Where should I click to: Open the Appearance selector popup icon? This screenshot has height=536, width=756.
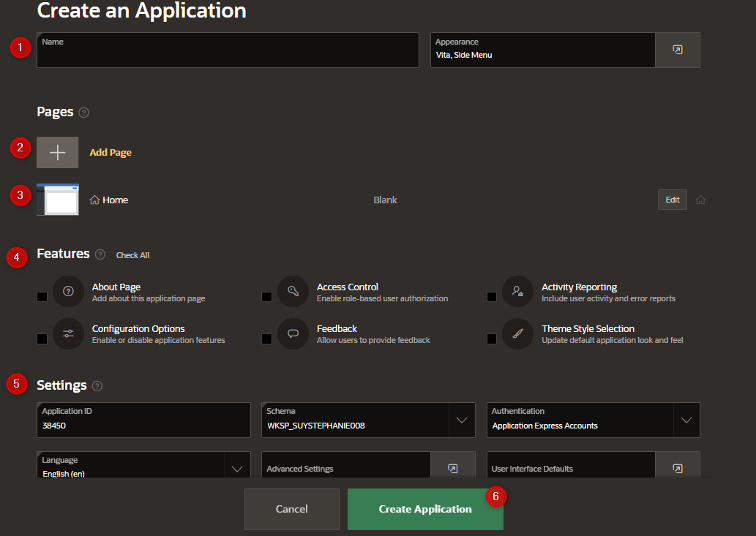tap(678, 50)
